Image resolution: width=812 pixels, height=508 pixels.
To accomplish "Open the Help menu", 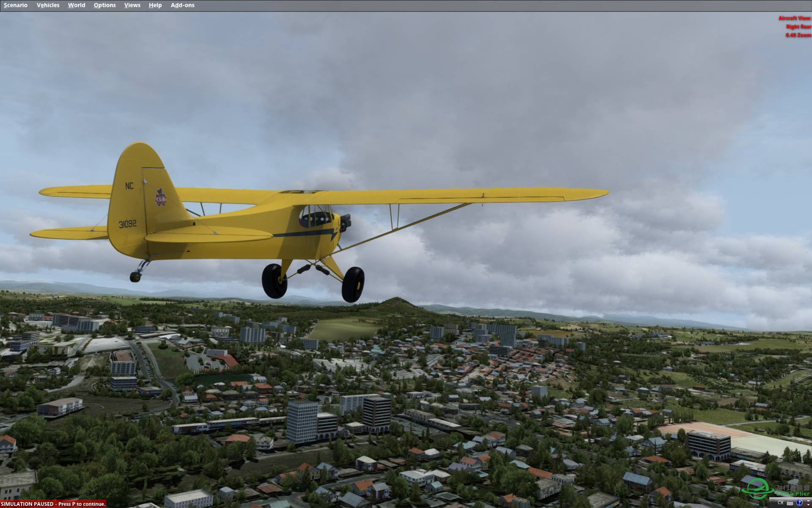I will (155, 5).
